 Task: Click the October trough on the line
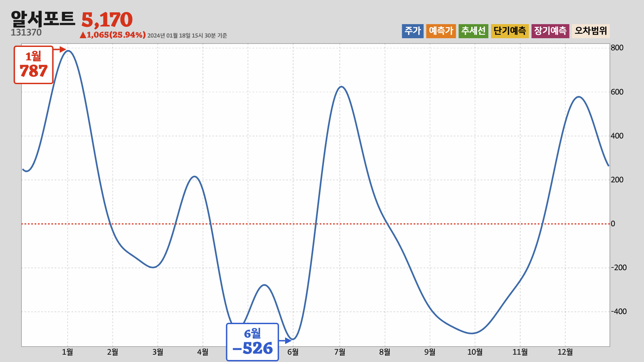(472, 333)
